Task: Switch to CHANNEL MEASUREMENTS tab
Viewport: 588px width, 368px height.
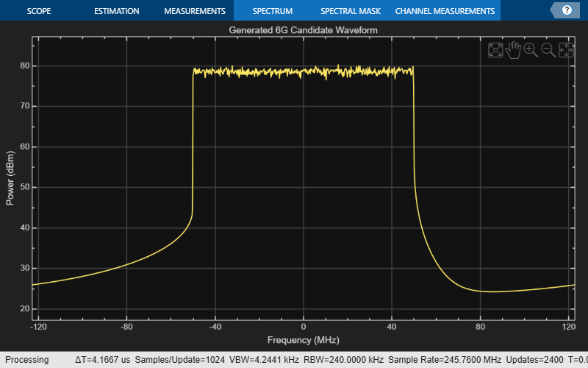Action: (445, 11)
